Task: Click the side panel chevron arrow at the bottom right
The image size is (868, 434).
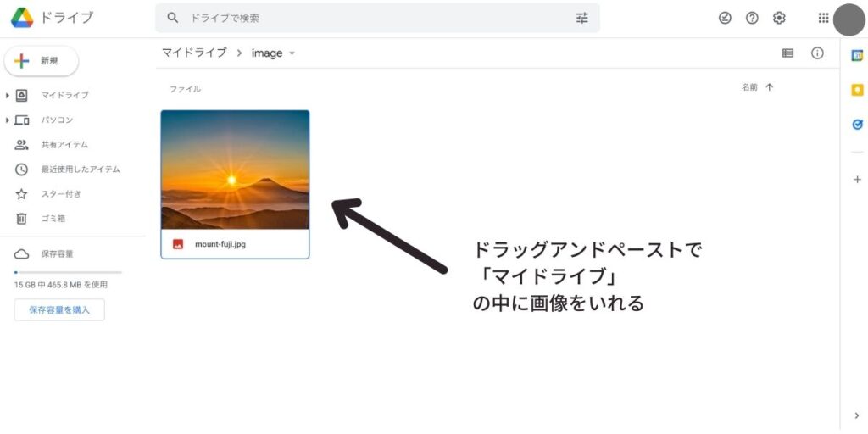Action: 857,415
